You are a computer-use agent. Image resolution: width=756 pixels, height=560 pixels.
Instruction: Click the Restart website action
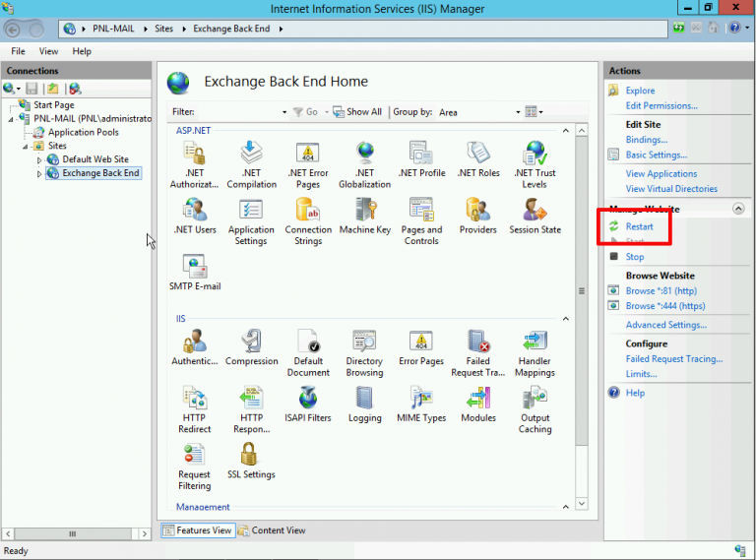(639, 226)
